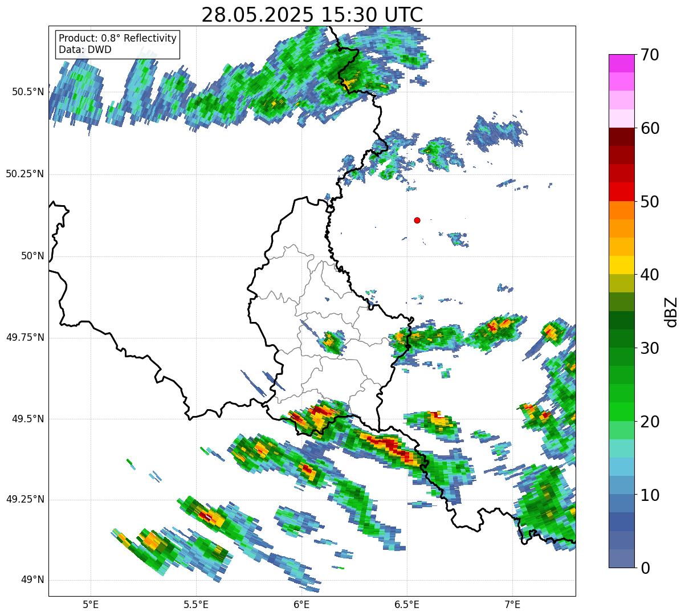Click the colorbar tick label 20
The height and width of the screenshot is (616, 685).
650,422
